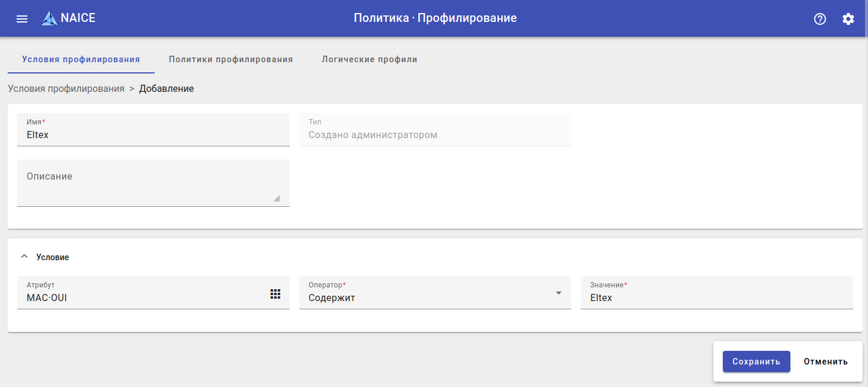868x387 pixels.
Task: Open the help question mark icon
Action: pos(820,19)
